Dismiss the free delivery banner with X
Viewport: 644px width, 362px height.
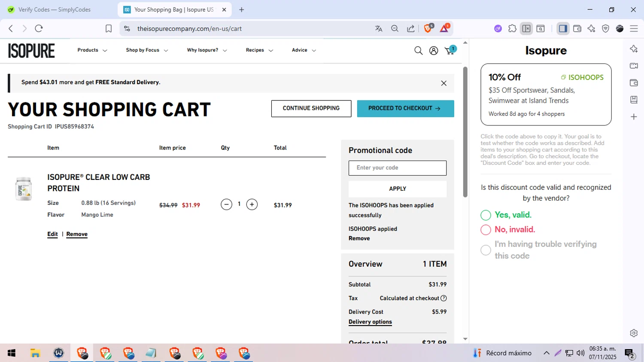(x=444, y=83)
